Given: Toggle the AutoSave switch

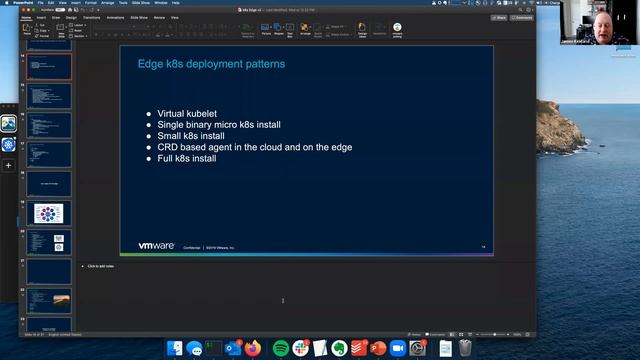Looking at the screenshot, I should pos(60,10).
